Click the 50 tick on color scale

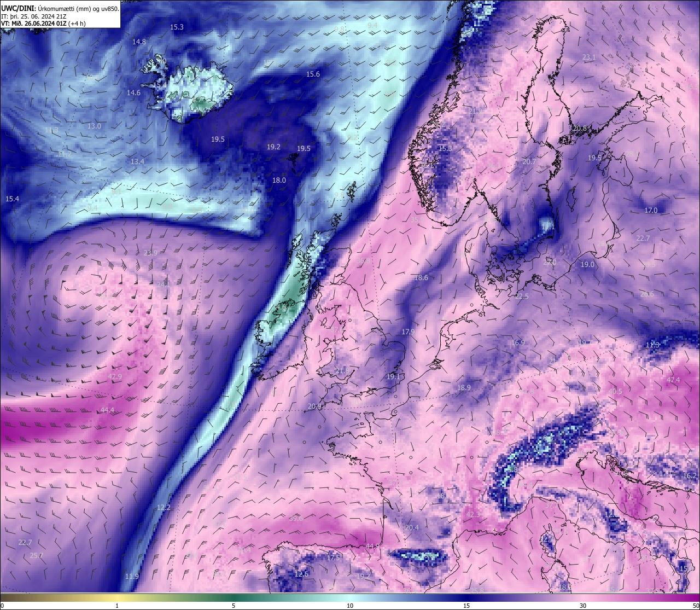pyautogui.click(x=696, y=606)
